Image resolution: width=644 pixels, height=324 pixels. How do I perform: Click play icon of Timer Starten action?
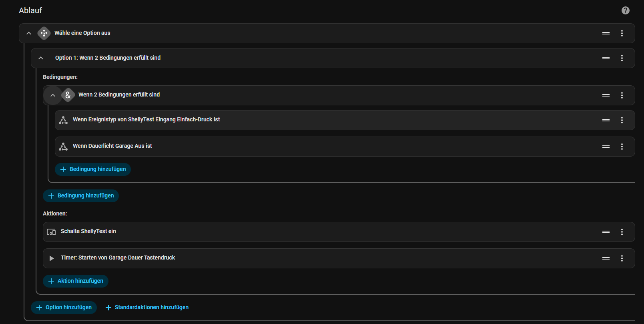coord(51,258)
